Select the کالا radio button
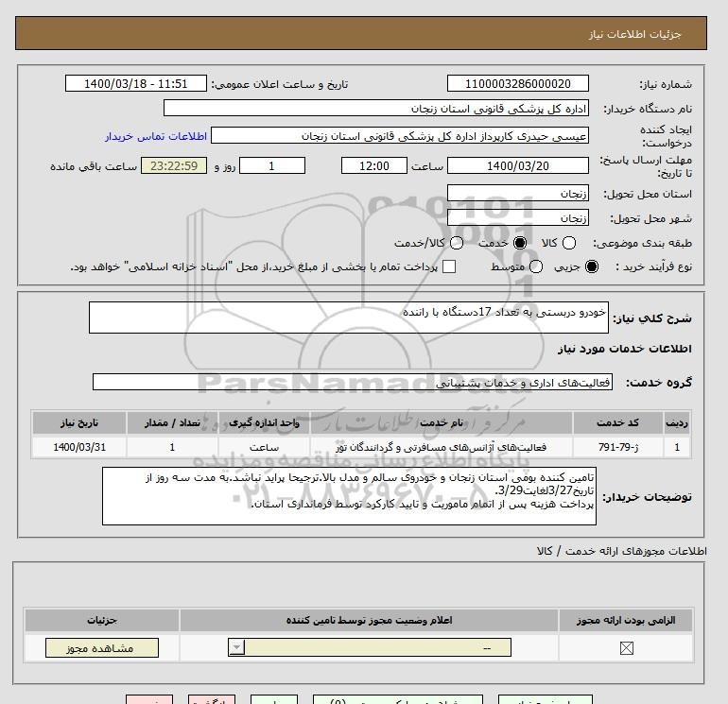Image resolution: width=728 pixels, height=704 pixels. click(569, 243)
